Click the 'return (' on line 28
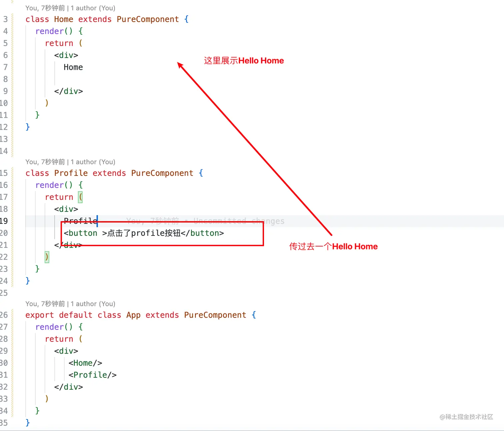504x431 pixels. 64,339
